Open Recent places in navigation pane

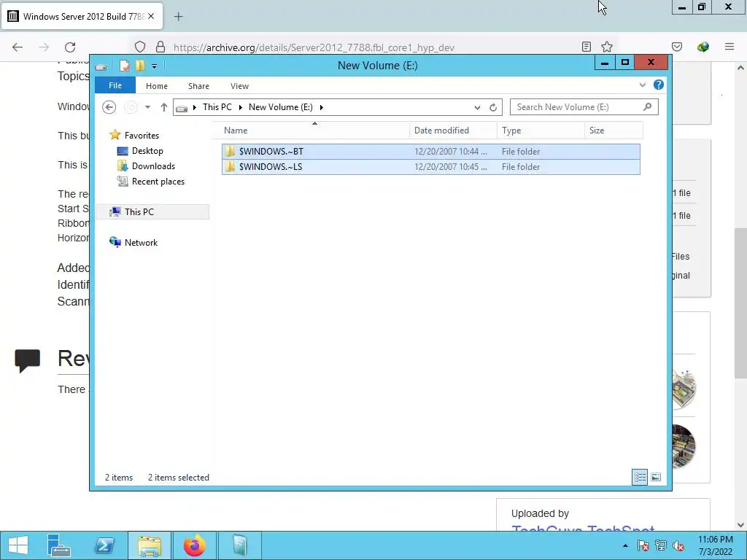click(x=158, y=182)
